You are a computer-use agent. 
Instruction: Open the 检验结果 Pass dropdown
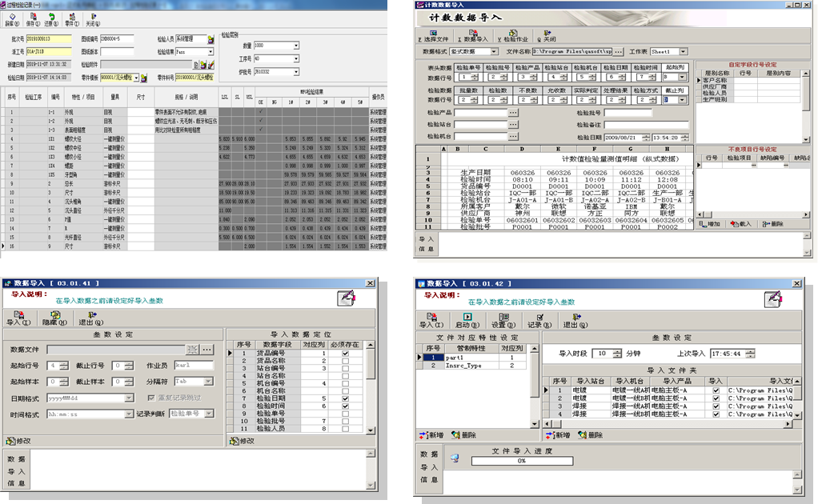click(211, 52)
